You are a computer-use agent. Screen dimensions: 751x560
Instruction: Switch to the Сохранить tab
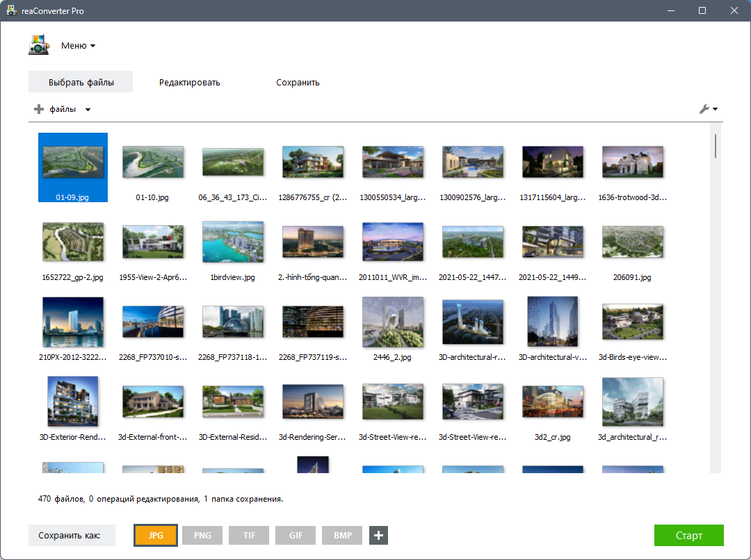pos(298,81)
